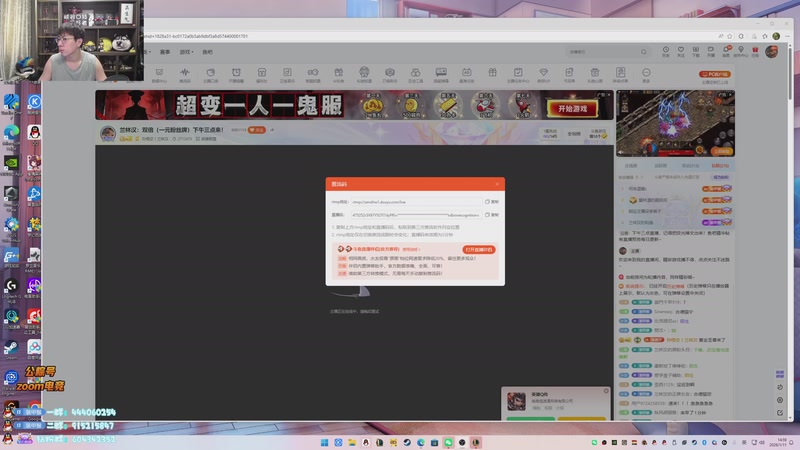Open the 使用说明 link in dialog
This screenshot has width=800, height=450.
[x=411, y=249]
